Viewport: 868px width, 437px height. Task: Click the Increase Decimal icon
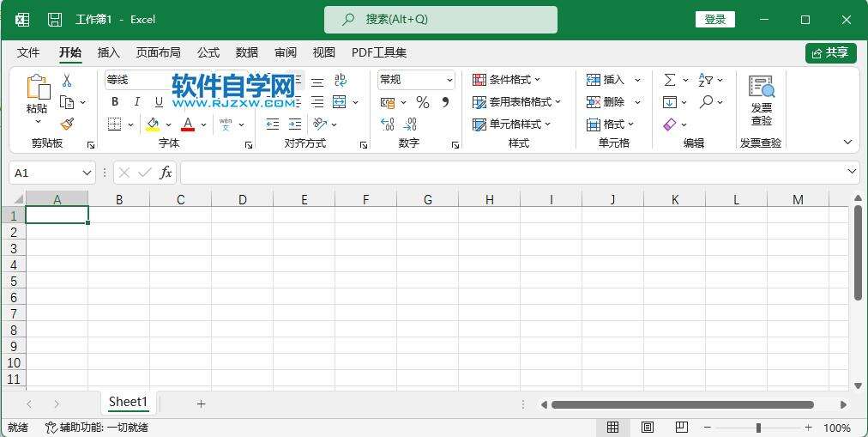point(388,124)
